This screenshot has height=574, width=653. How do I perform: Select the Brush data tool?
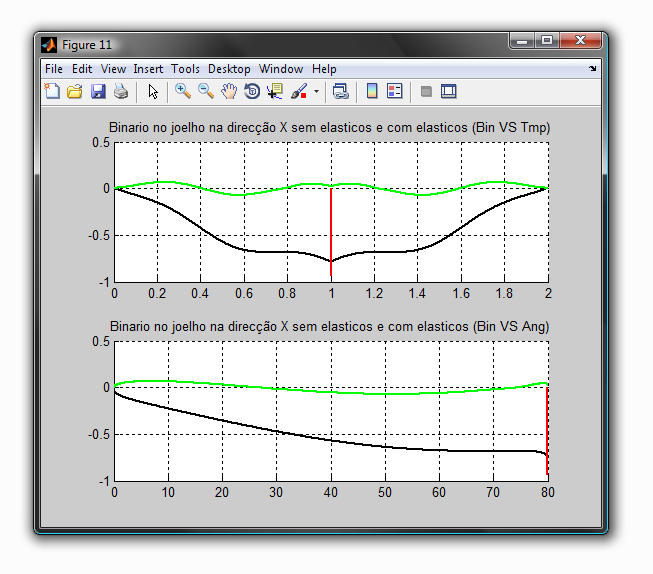pyautogui.click(x=299, y=92)
